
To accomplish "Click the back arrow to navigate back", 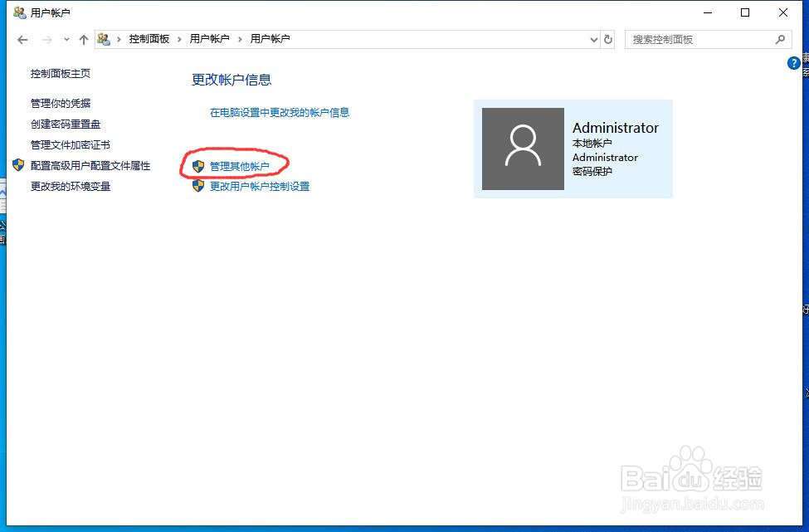I will [22, 39].
